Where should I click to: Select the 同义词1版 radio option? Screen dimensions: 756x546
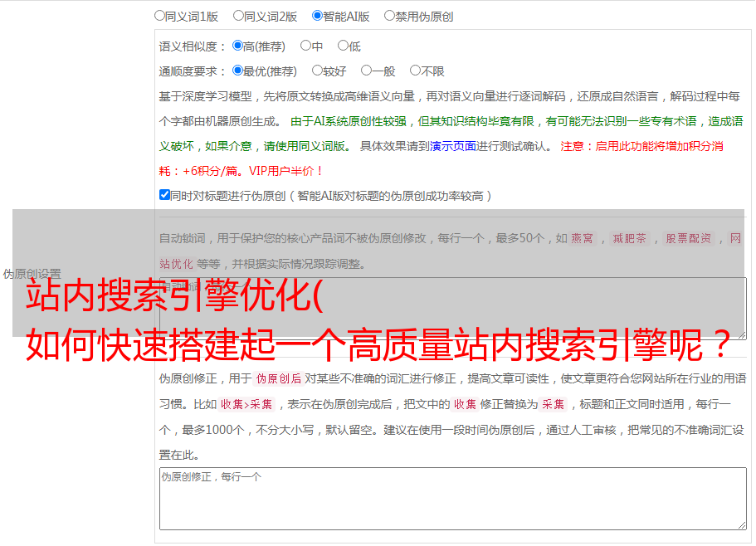pos(159,16)
